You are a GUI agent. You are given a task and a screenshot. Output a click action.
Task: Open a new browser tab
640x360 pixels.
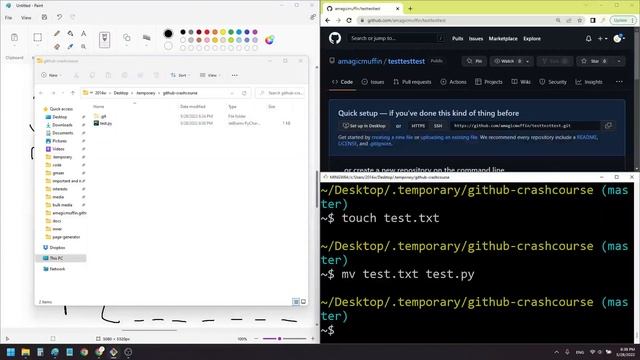click(x=410, y=8)
